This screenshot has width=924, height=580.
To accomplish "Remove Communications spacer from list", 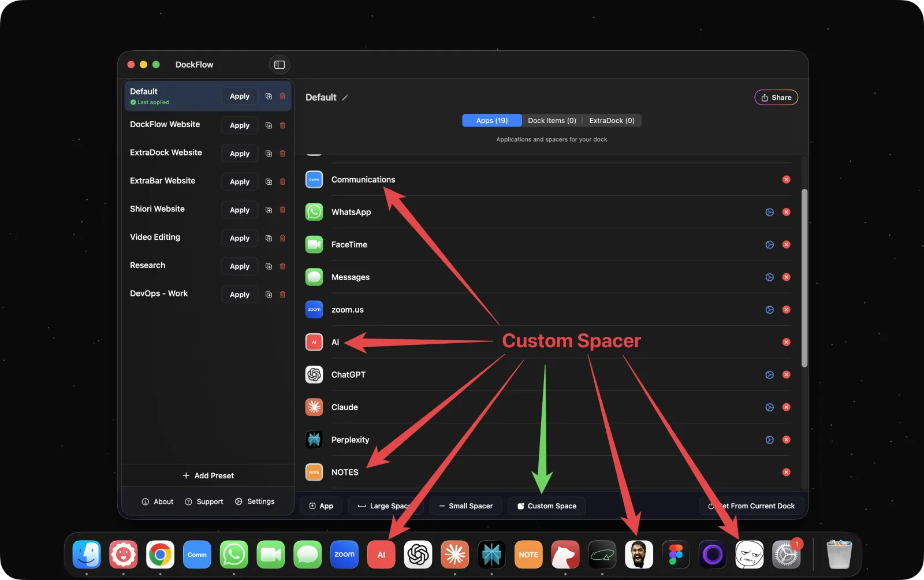I will (786, 180).
